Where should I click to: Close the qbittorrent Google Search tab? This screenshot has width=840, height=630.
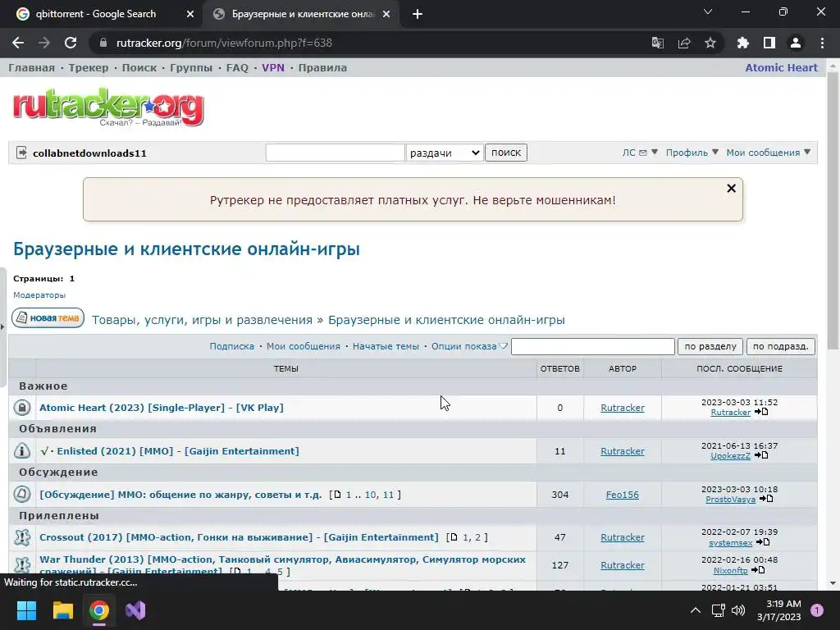190,15
